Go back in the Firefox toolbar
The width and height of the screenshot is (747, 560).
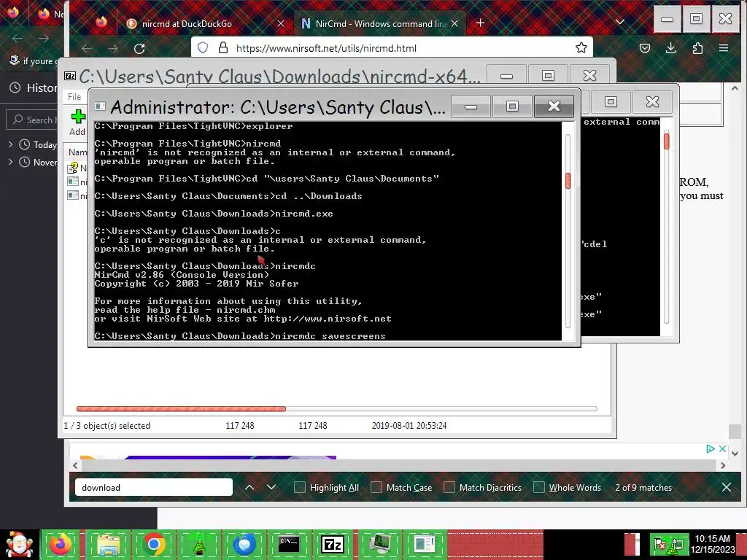pos(87,49)
